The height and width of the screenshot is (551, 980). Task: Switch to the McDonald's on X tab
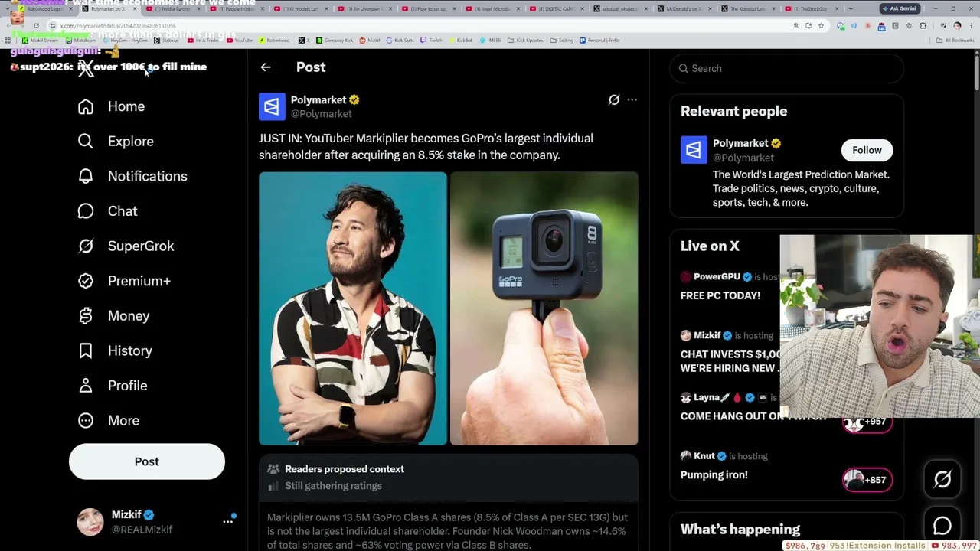[x=684, y=9]
